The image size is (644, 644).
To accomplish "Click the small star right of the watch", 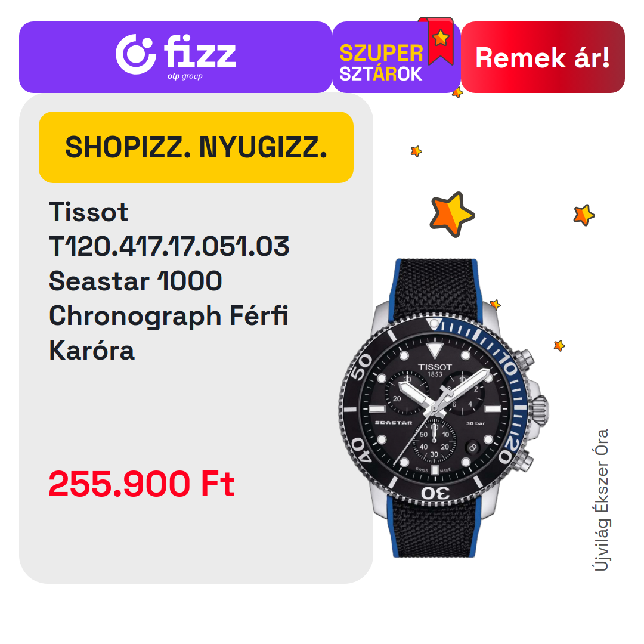I will point(559,345).
